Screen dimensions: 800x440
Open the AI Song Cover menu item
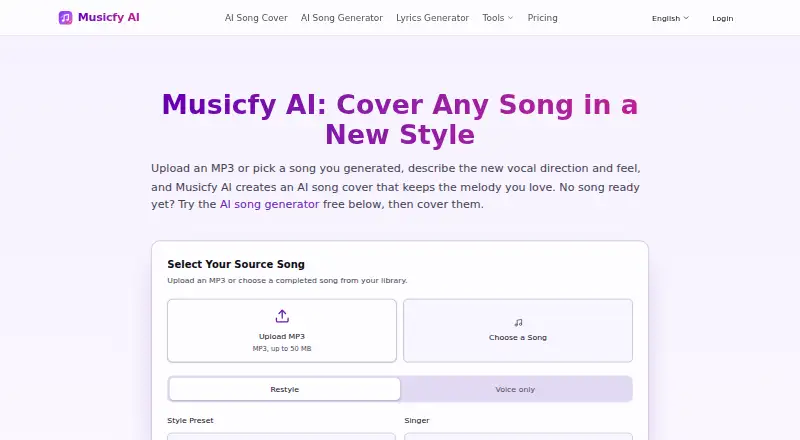point(256,18)
